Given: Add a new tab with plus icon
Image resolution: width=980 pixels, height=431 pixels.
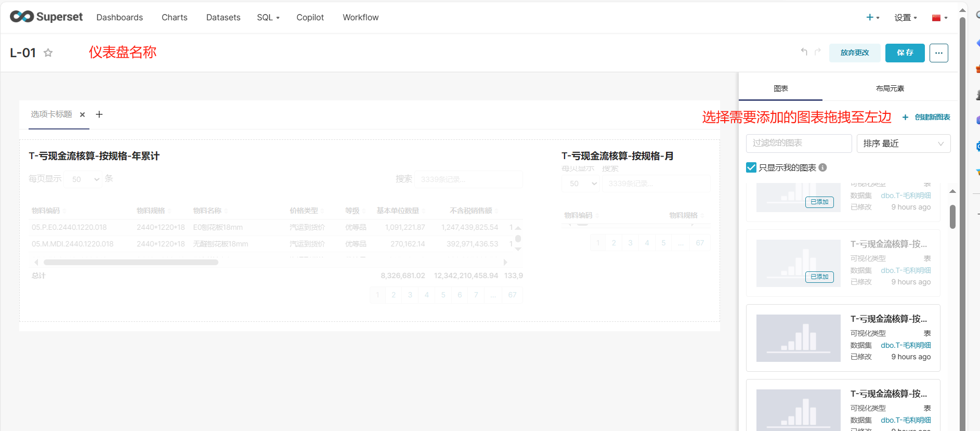Looking at the screenshot, I should 99,114.
